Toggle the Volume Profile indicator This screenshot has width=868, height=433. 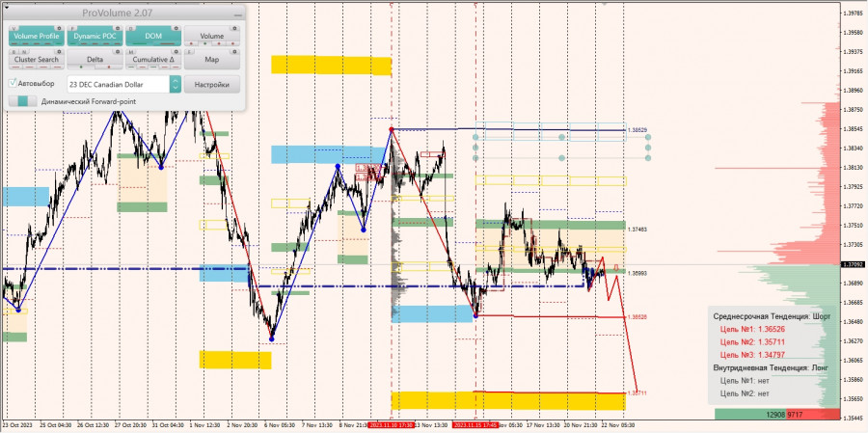pos(37,37)
